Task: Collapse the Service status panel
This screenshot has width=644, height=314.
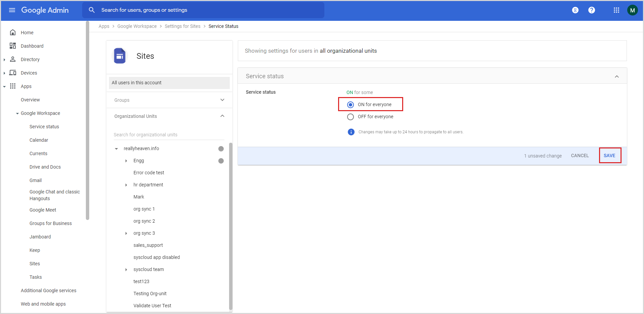Action: tap(617, 77)
